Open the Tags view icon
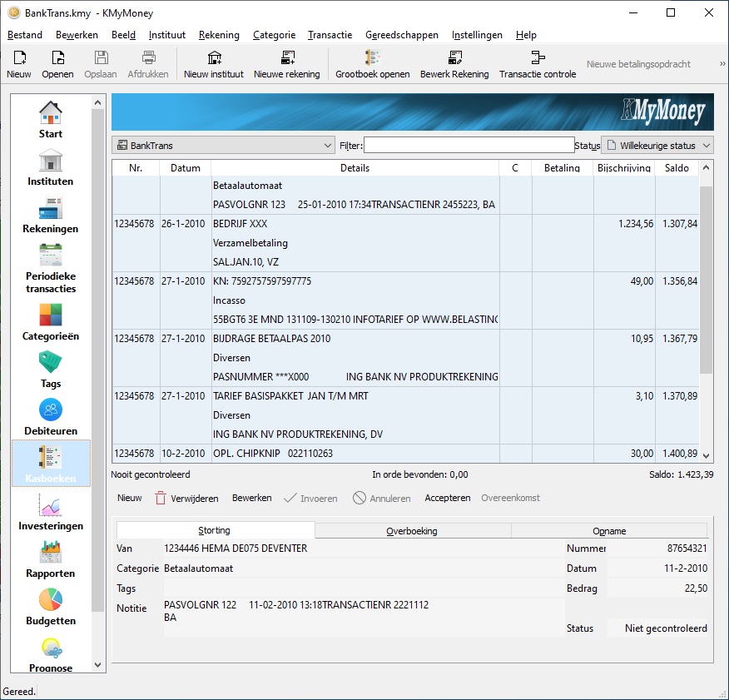The height and width of the screenshot is (700, 729). 51,369
